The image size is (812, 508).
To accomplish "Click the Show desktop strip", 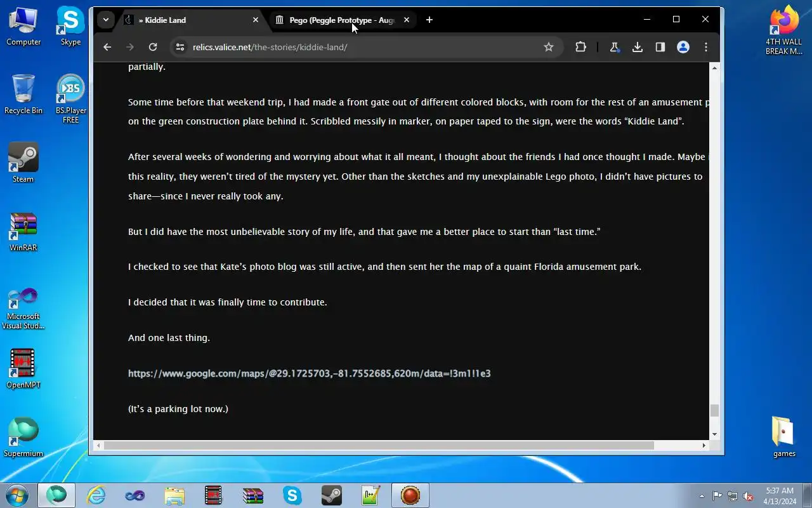I will [x=808, y=495].
